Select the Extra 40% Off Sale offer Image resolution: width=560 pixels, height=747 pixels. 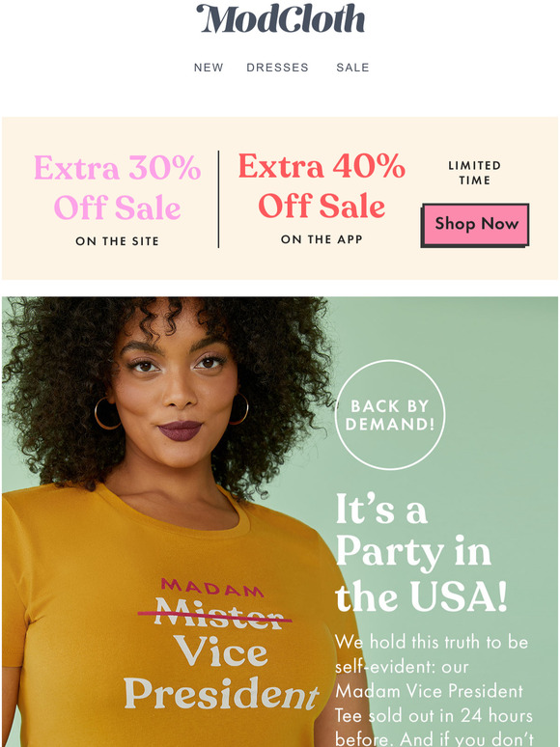click(322, 185)
